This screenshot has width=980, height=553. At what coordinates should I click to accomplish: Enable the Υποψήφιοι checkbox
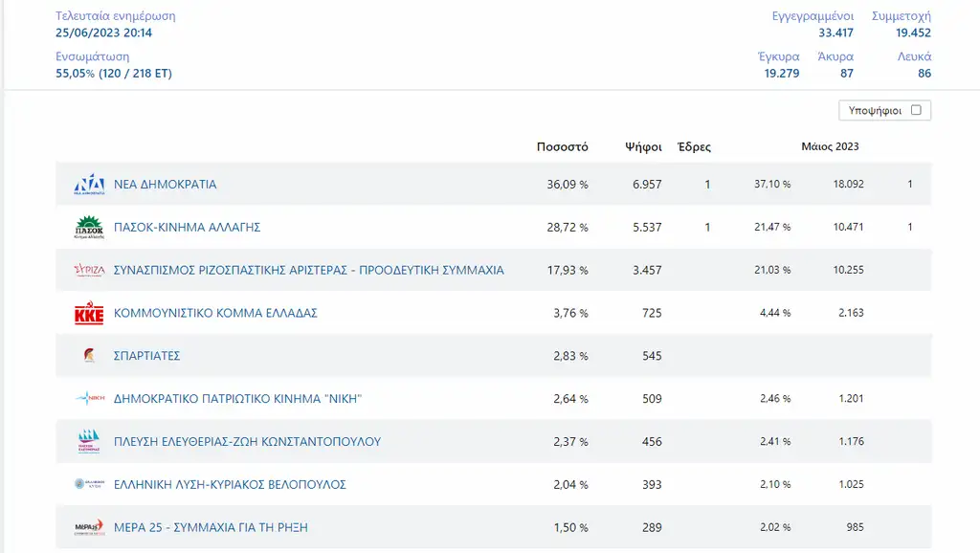(x=916, y=110)
